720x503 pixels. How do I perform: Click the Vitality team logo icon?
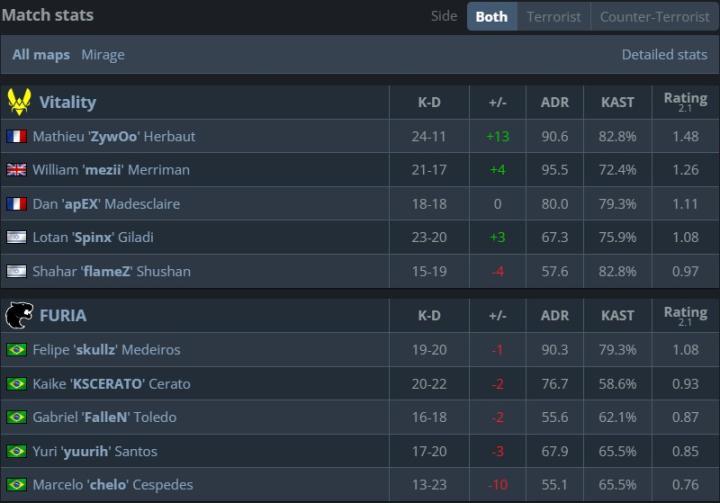[19, 102]
